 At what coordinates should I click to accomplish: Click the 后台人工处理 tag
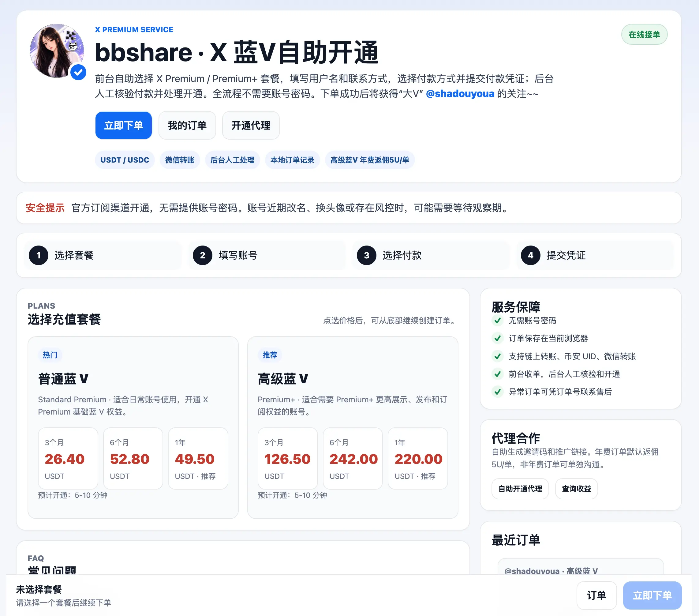(x=232, y=160)
